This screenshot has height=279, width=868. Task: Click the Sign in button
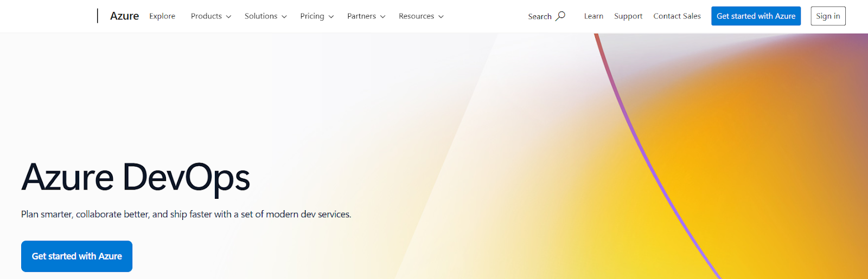coord(828,16)
